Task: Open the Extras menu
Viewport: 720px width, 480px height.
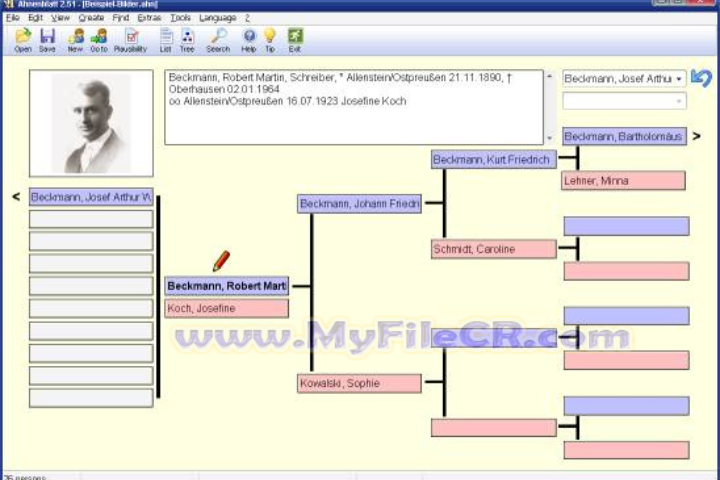Action: (149, 18)
